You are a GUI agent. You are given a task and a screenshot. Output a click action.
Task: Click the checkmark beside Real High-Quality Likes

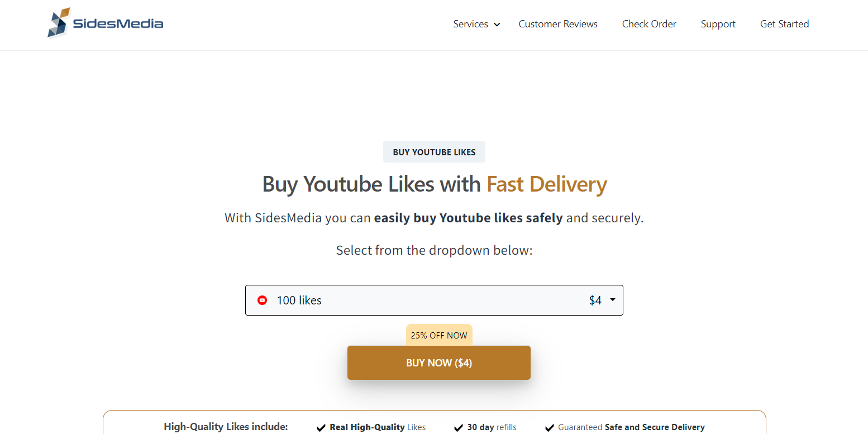point(321,428)
